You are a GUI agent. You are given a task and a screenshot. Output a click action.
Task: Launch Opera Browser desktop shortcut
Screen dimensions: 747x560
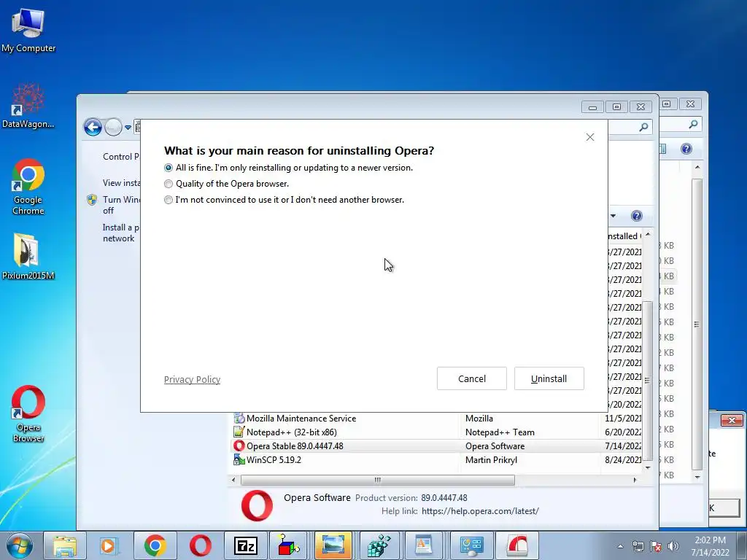[x=28, y=413]
